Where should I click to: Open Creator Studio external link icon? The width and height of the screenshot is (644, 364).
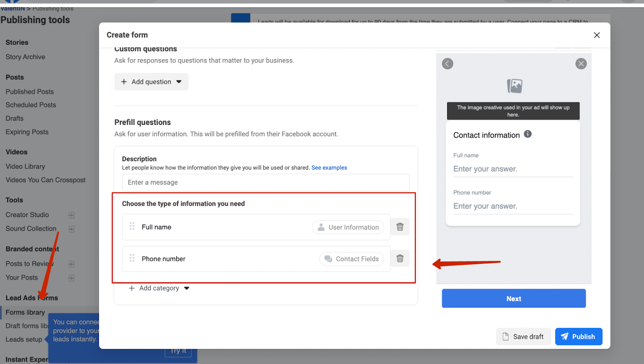[71, 215]
